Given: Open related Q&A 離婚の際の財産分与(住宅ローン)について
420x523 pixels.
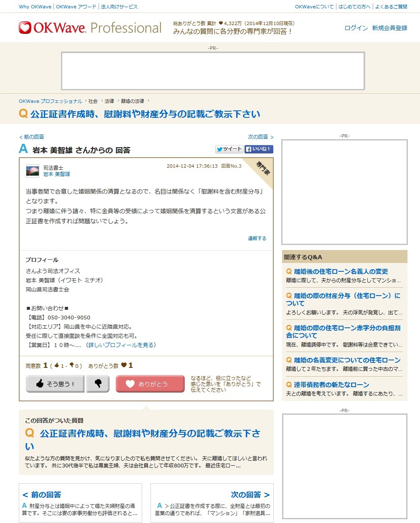Looking at the screenshot, I should click(343, 299).
